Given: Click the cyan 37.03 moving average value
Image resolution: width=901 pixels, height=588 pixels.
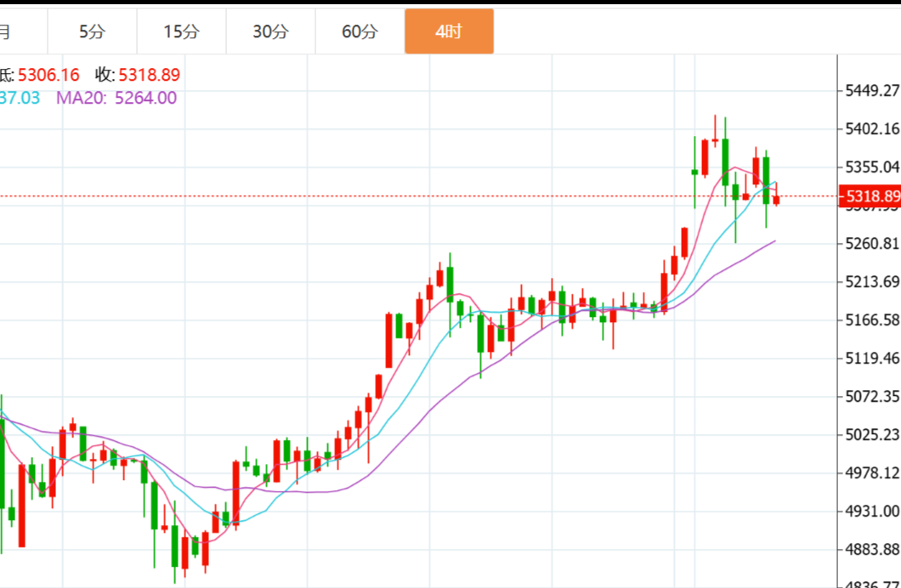Looking at the screenshot, I should point(20,98).
